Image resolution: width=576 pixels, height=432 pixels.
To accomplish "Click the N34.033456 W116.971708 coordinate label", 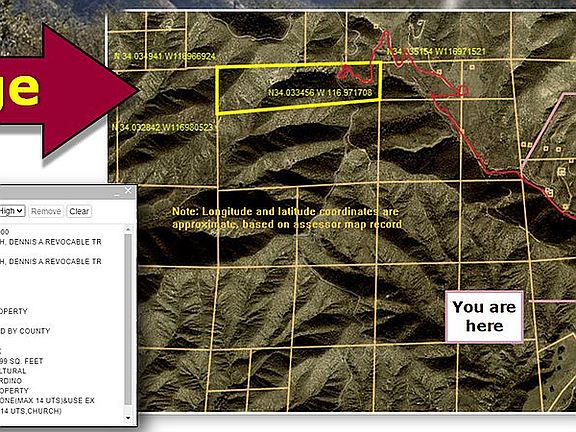I will tap(320, 93).
